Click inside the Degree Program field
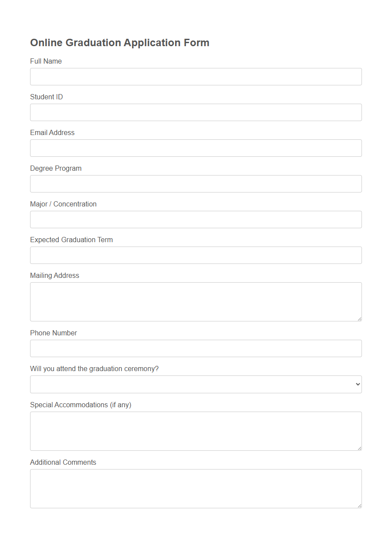Image resolution: width=392 pixels, height=544 pixels. click(x=196, y=184)
